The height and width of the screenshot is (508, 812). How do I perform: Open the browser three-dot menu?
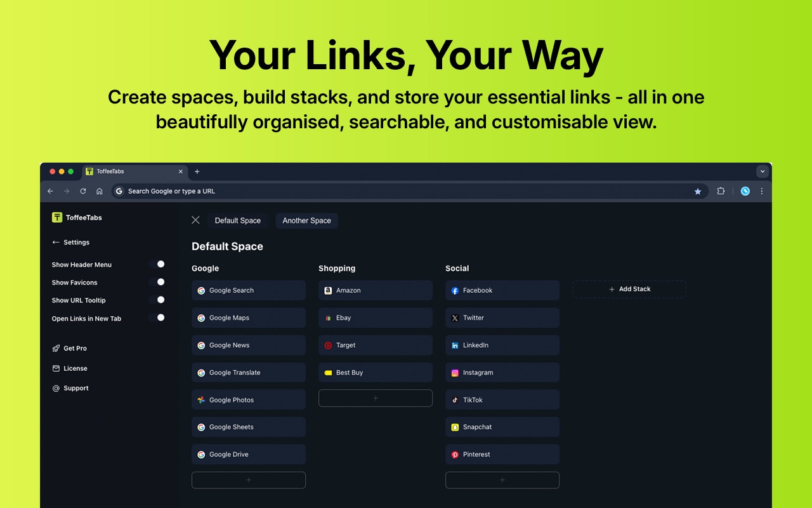tap(762, 191)
